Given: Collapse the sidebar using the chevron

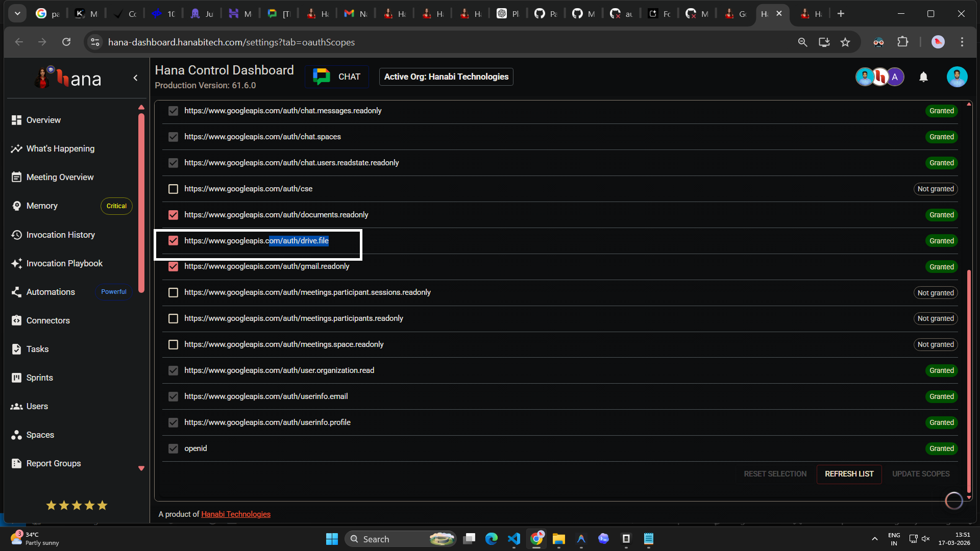Looking at the screenshot, I should coord(135,78).
